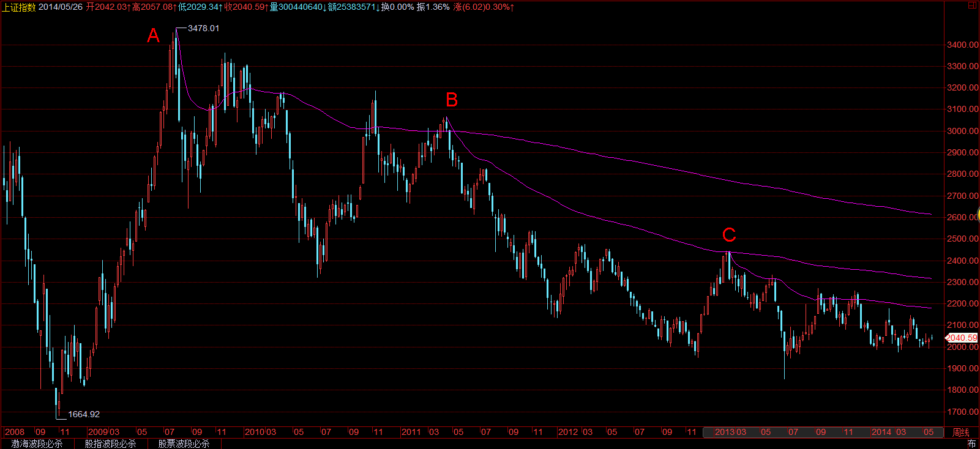This screenshot has width=980, height=449.
Task: Click the 2500.00 price axis label
Action: coord(962,239)
